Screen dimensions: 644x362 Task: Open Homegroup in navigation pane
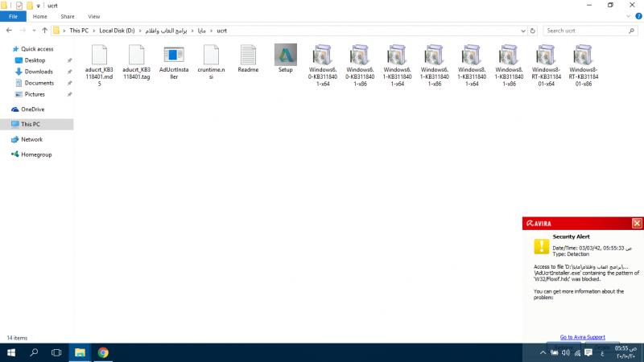(36, 154)
